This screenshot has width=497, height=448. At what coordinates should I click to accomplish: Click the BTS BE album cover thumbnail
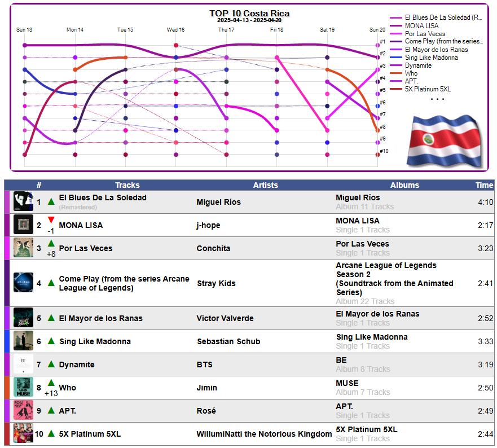24,364
